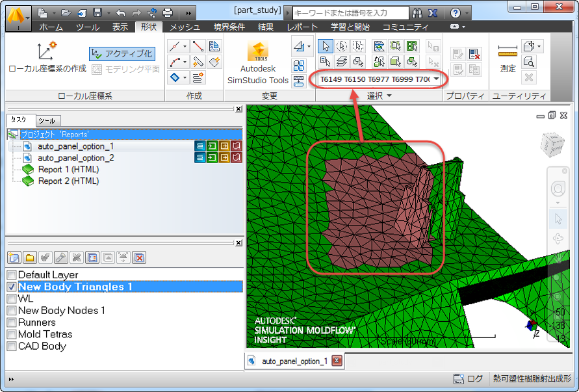This screenshot has width=579, height=392.
Task: Check the CAD Body layer
Action: tap(12, 346)
